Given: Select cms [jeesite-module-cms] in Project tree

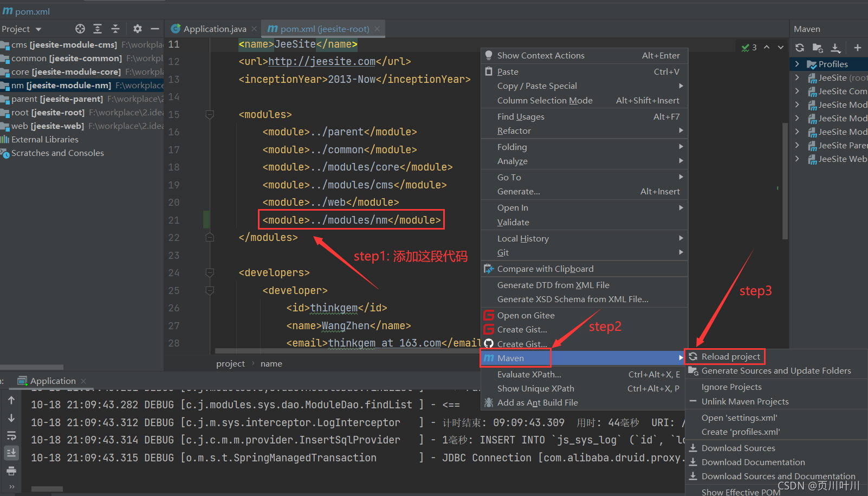Looking at the screenshot, I should coord(82,44).
